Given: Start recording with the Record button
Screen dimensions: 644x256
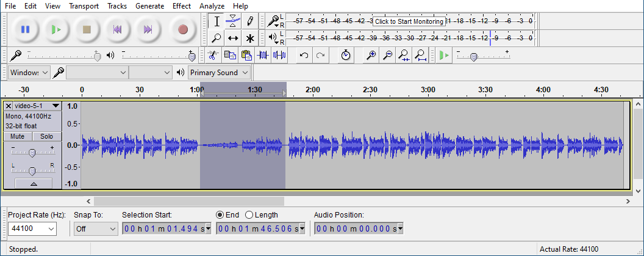Looking at the screenshot, I should tap(183, 29).
